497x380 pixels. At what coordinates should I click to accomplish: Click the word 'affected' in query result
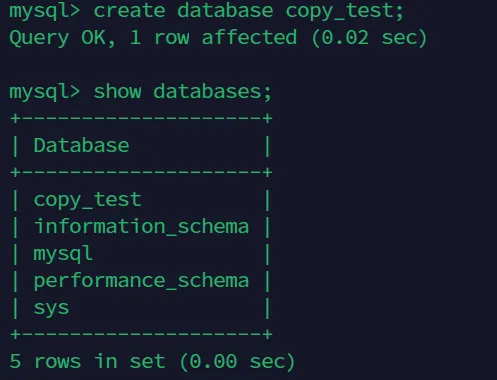click(249, 37)
